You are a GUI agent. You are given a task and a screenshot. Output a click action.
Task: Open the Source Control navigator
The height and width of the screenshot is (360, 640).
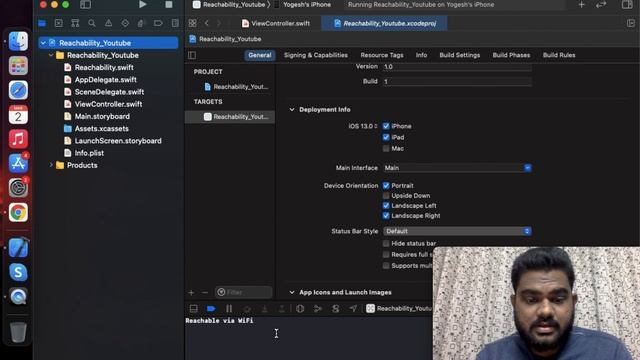(59, 23)
